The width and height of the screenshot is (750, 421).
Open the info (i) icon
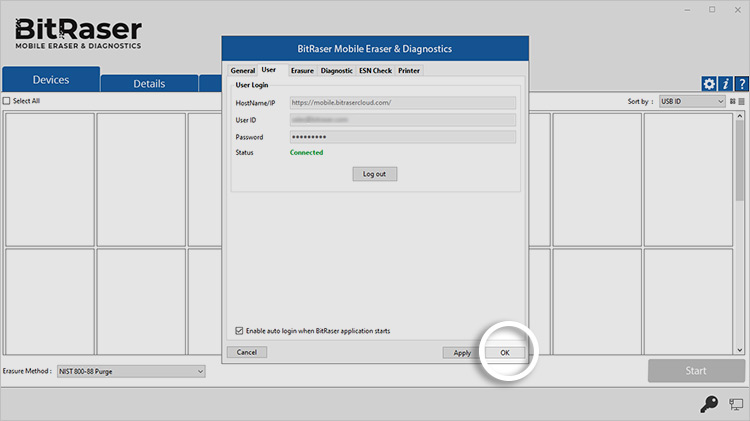726,84
